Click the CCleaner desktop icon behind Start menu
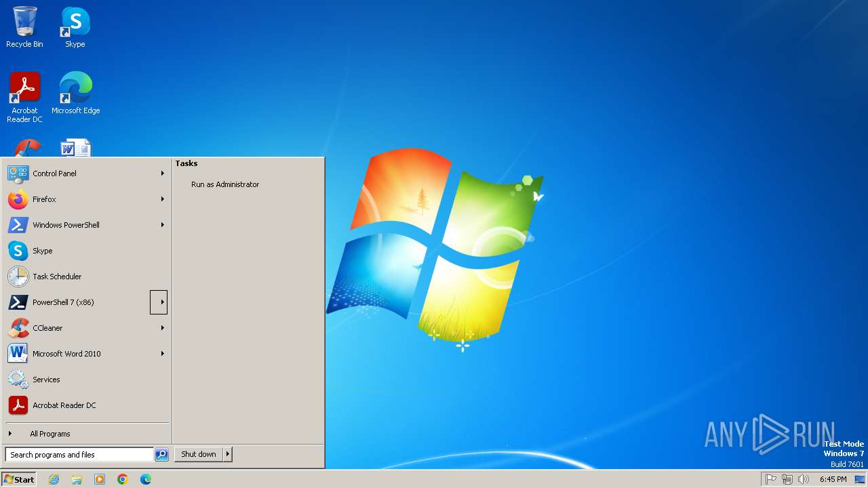The height and width of the screenshot is (488, 868). pos(27,147)
